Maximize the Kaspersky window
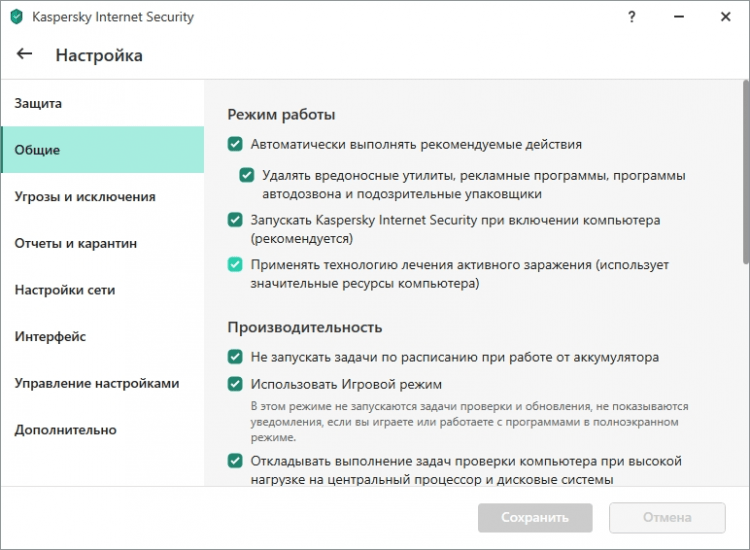The image size is (750, 550). (701, 17)
